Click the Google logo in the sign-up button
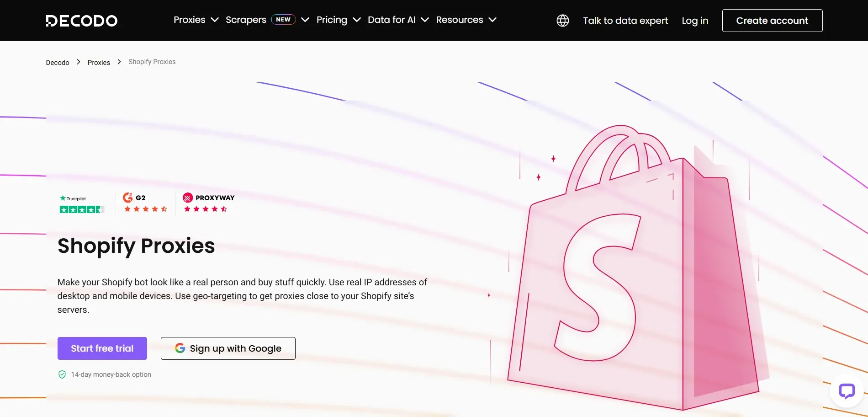868x417 pixels. click(180, 348)
